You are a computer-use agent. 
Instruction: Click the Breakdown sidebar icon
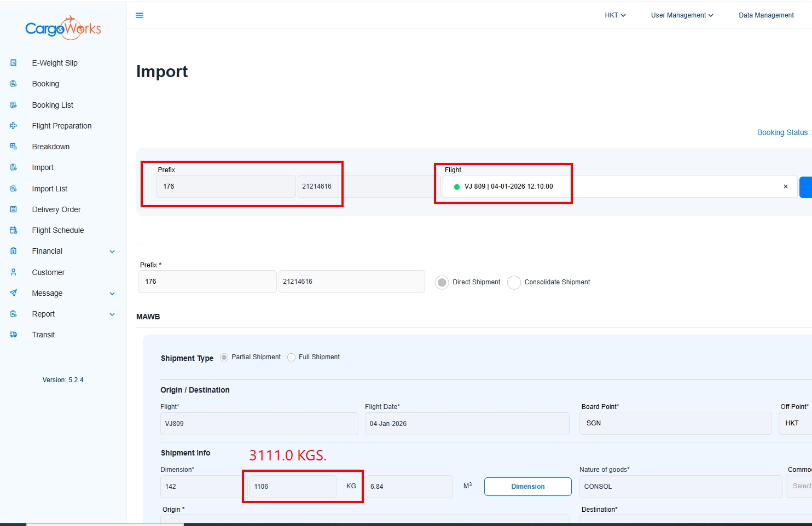coord(14,147)
